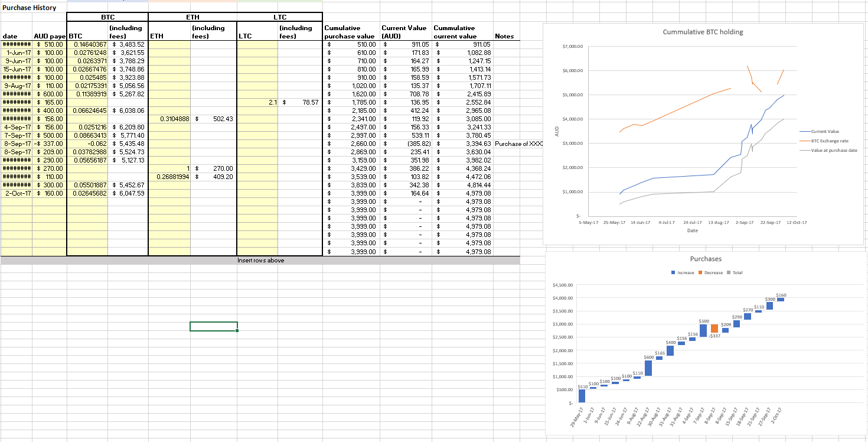The image size is (868, 442).
Task: Select BTC amount cell 0.14640367
Action: pyautogui.click(x=87, y=44)
